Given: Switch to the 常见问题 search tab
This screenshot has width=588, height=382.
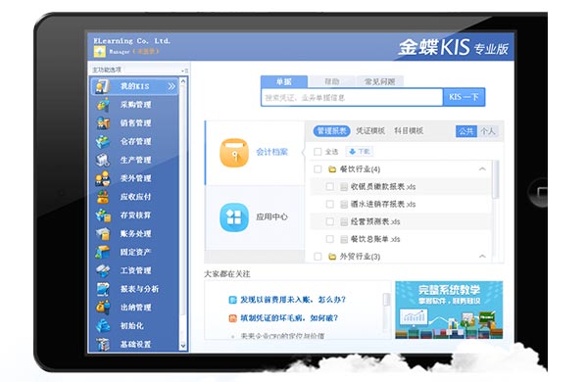Looking at the screenshot, I should coord(379,81).
